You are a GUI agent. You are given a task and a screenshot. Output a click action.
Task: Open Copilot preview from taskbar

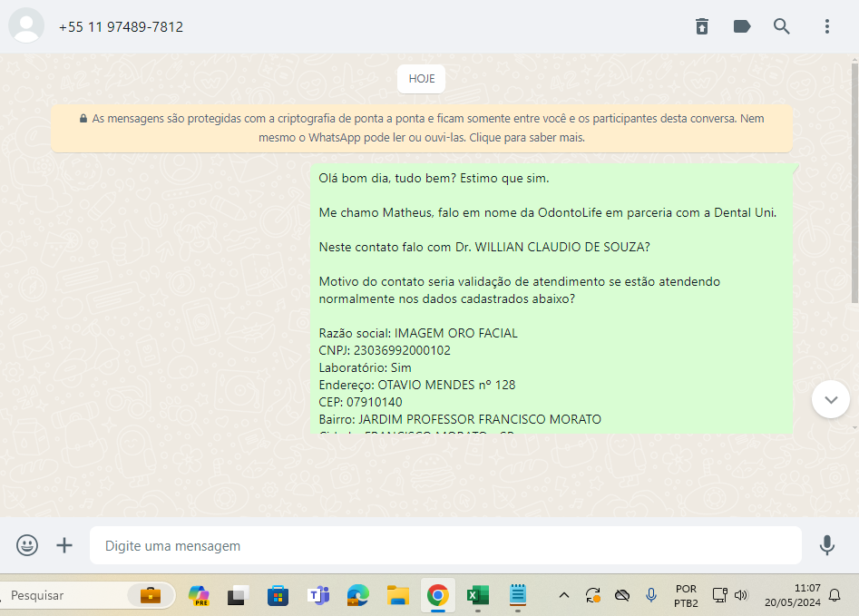coord(199,595)
